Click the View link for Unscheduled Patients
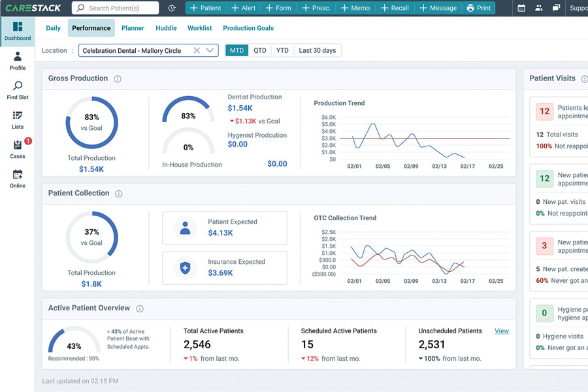This screenshot has width=588, height=392. (501, 331)
